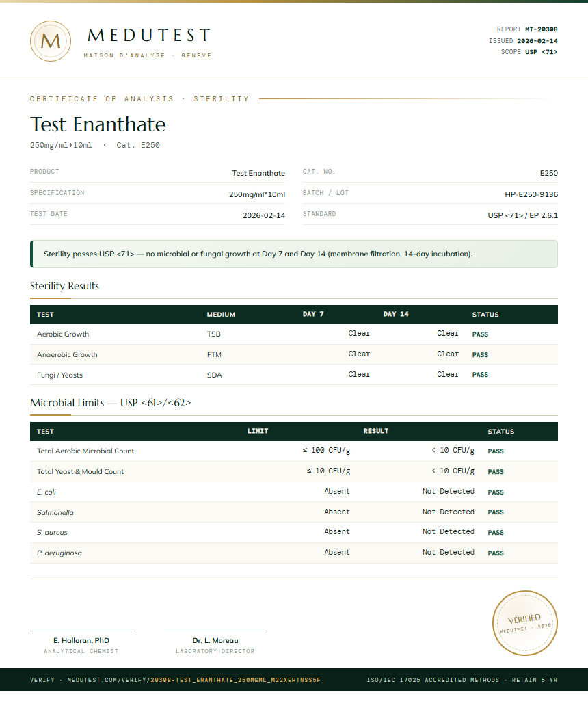
Task: Click the PRODUCT value Test Enanthate
Action: [x=258, y=173]
